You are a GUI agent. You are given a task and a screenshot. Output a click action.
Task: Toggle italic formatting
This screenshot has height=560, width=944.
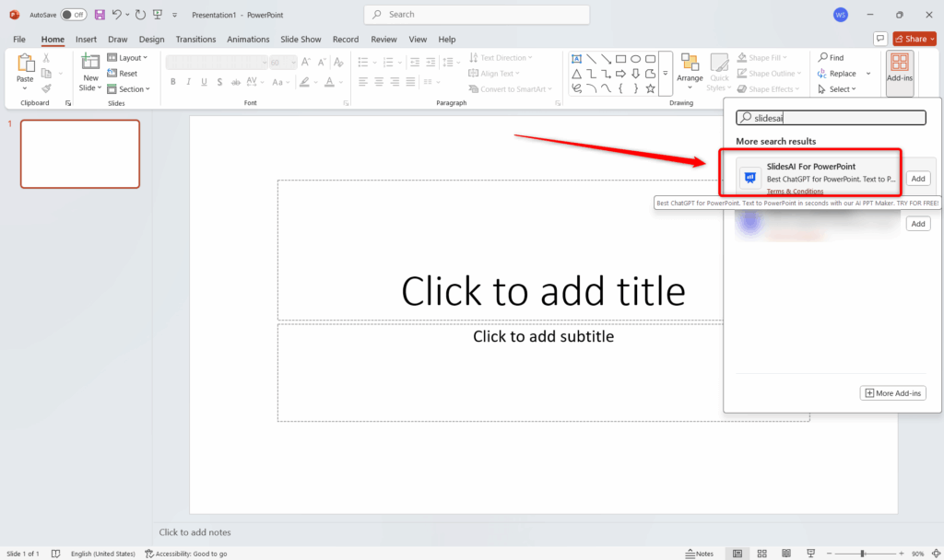click(x=187, y=82)
